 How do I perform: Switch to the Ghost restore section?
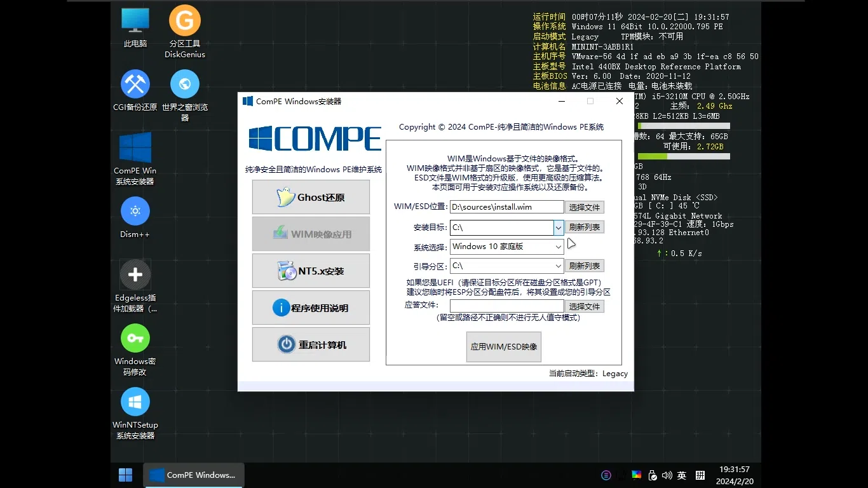point(311,197)
